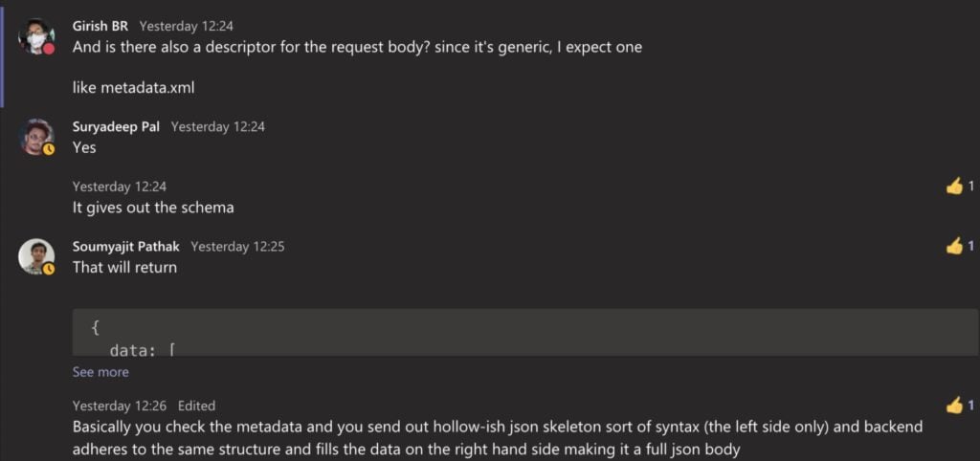
Task: Open Soumyajit Pathak's profile avatar
Action: [x=35, y=256]
